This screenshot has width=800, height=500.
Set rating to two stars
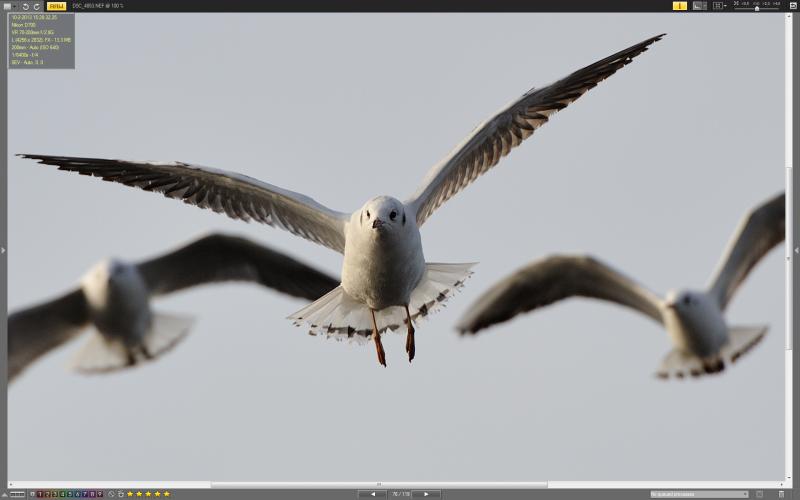139,494
